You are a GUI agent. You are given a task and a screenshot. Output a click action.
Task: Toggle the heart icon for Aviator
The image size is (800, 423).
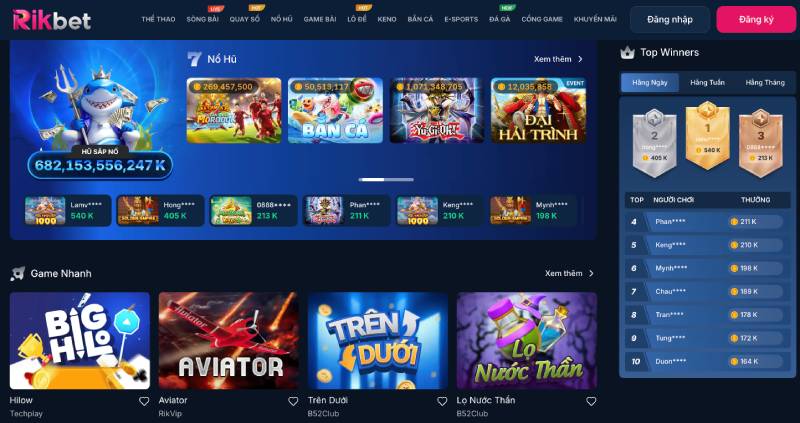[293, 402]
